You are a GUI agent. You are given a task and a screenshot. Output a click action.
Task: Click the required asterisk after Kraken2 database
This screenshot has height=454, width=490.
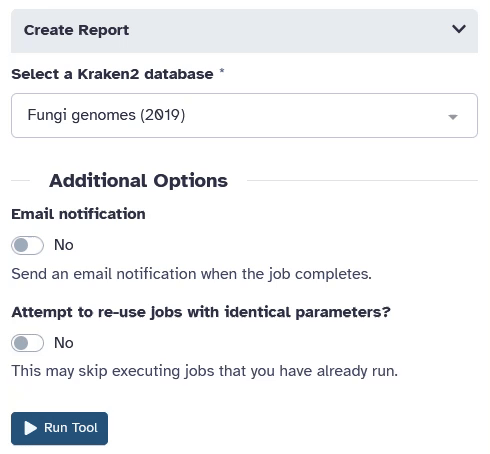coord(222,71)
